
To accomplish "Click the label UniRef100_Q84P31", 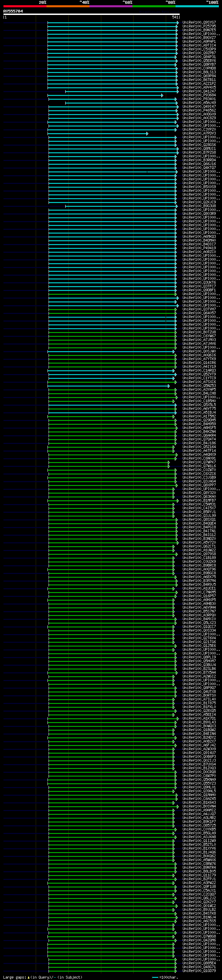I will 199,57.
